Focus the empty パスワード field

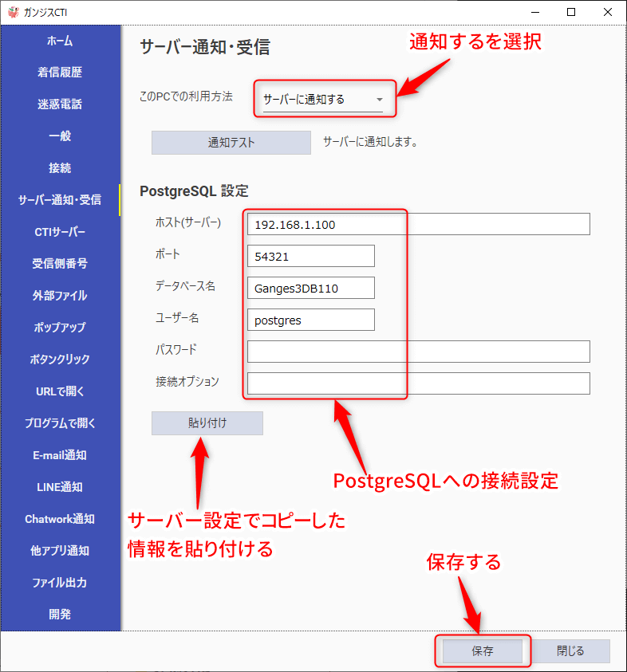[418, 352]
